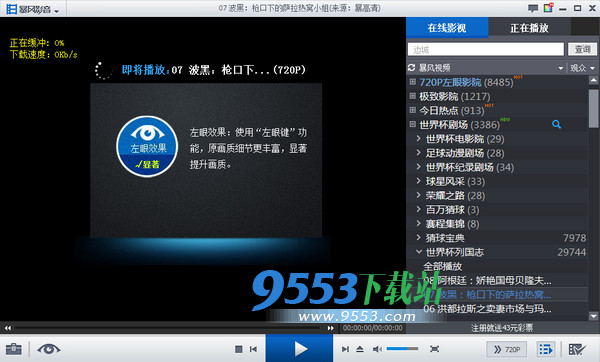
Task: Click the playlist scrollbar up arrow
Action: (x=593, y=80)
